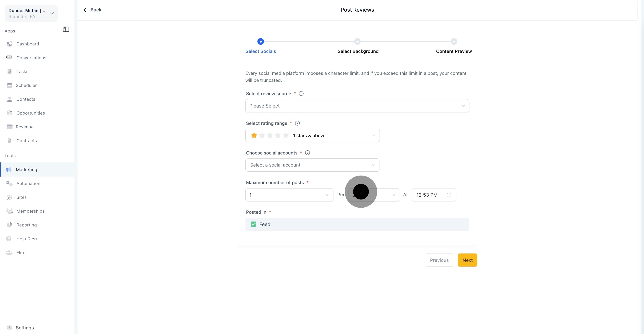This screenshot has width=644, height=334.
Task: Click the Select Background step circle
Action: pos(357,41)
